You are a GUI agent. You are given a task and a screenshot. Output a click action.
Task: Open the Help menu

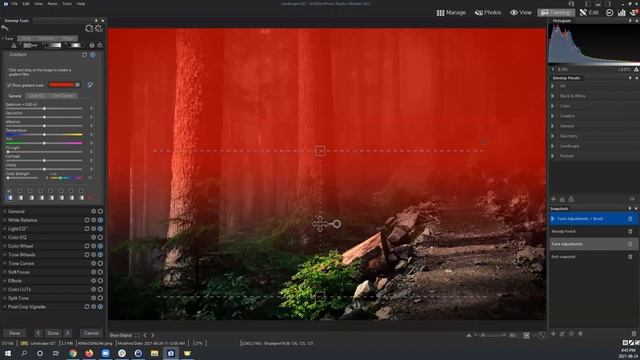pos(81,4)
